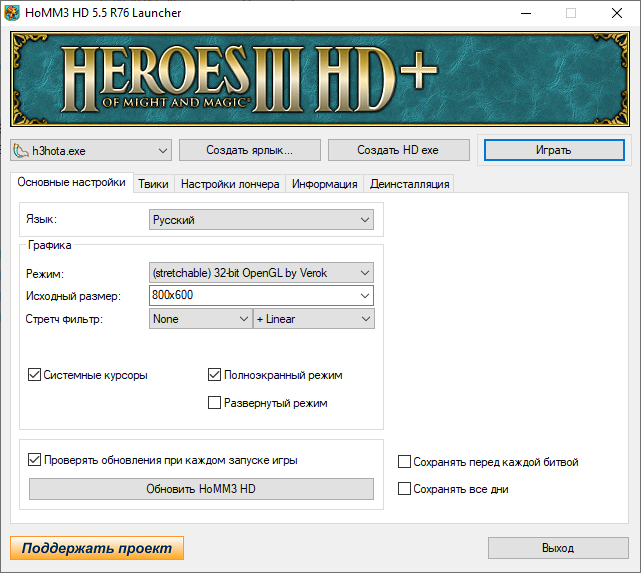Click the Heroes III HD+ banner image
This screenshot has height=573, width=641.
coord(320,79)
